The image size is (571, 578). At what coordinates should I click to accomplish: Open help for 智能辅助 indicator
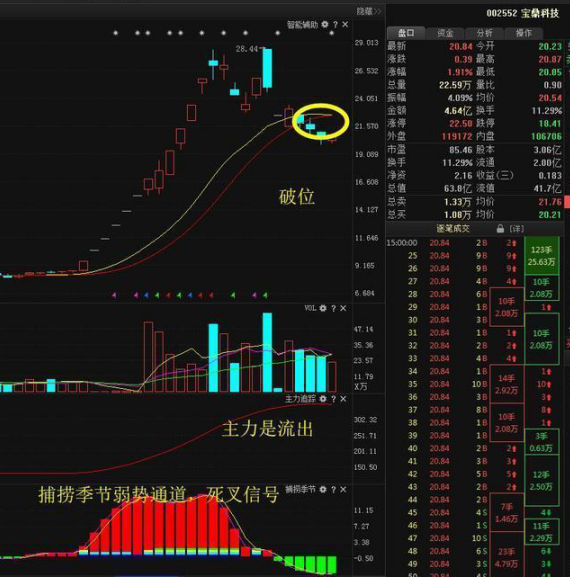(x=335, y=25)
